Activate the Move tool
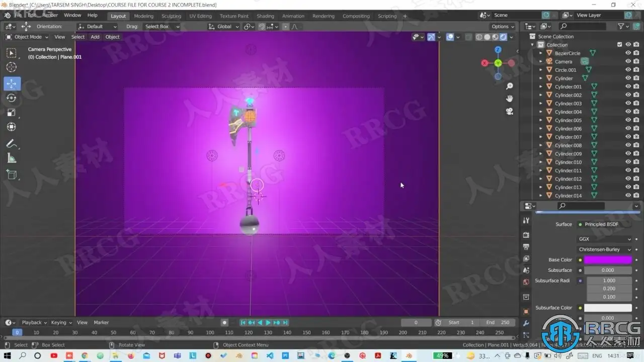The image size is (644, 362). click(11, 83)
